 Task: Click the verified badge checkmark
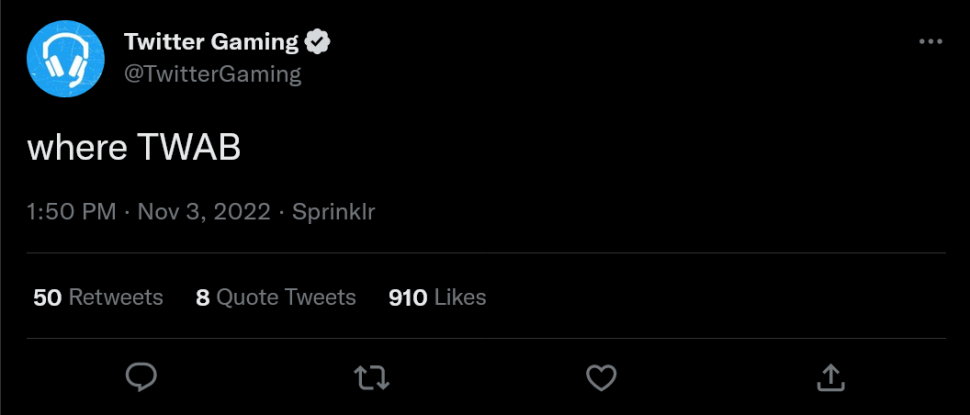point(319,42)
